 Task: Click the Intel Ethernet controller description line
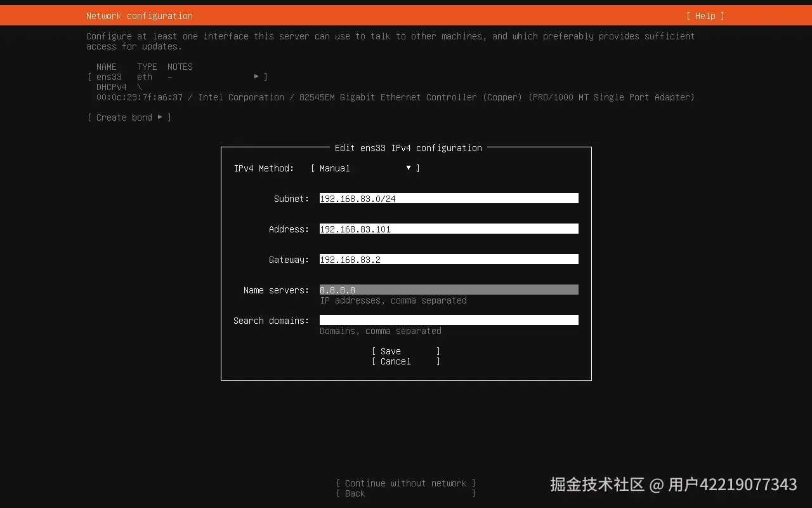click(395, 97)
